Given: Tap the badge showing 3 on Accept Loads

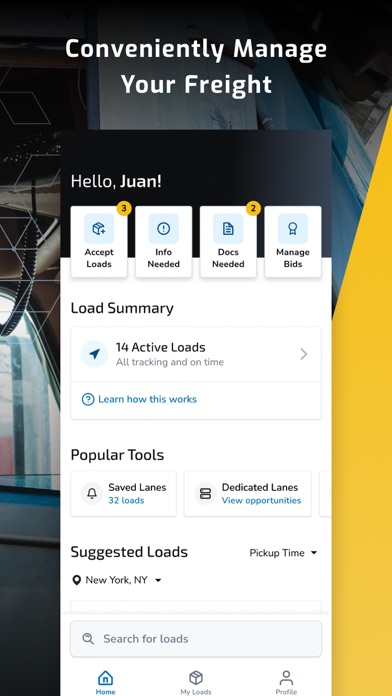Looking at the screenshot, I should pos(124,208).
